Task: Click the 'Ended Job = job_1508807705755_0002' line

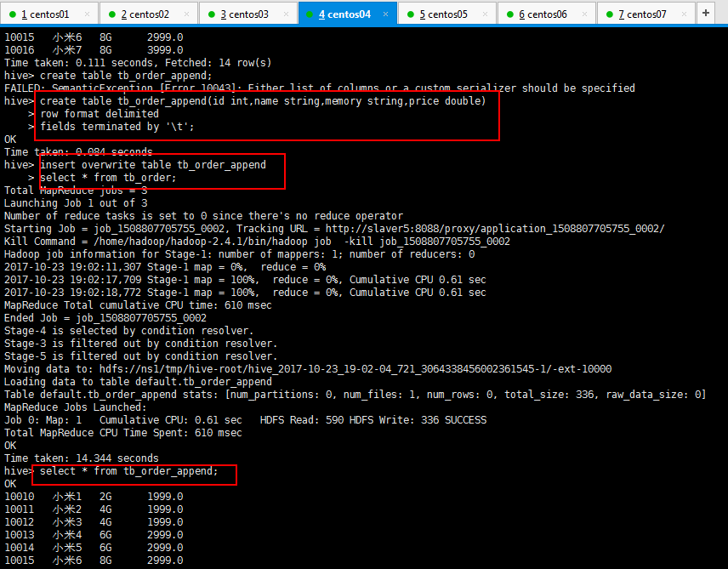Action: 105,318
